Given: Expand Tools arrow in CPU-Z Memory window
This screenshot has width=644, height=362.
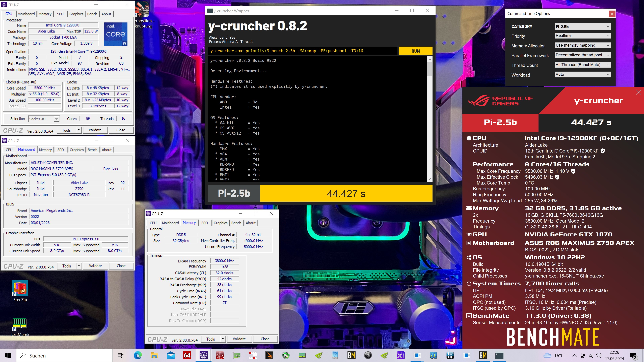Looking at the screenshot, I should click(x=223, y=339).
